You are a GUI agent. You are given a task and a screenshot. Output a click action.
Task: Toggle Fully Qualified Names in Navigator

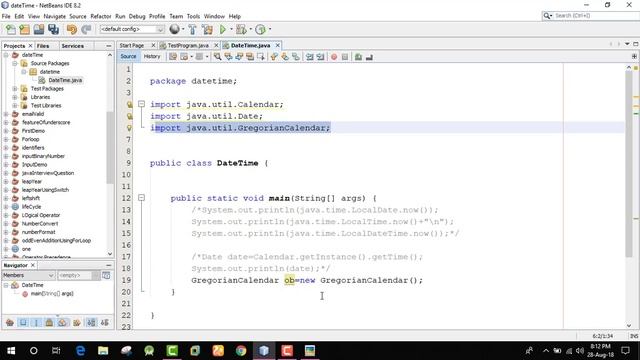77,322
